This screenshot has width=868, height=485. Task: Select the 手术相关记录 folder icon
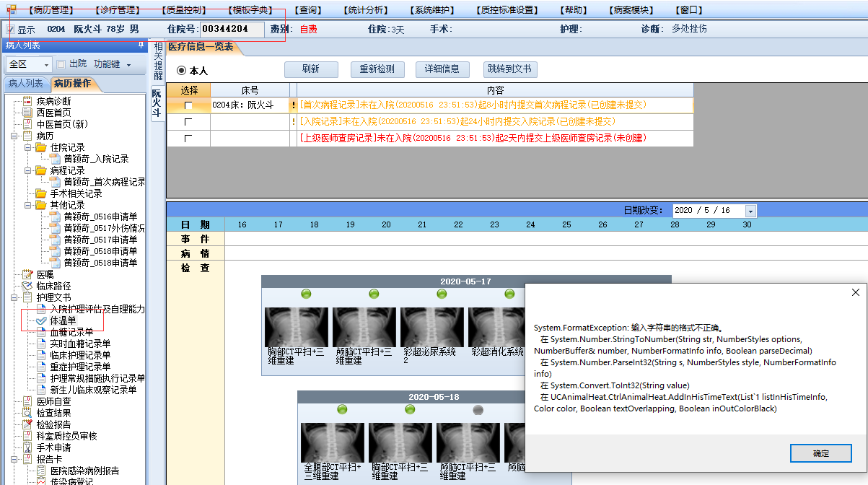coord(41,193)
